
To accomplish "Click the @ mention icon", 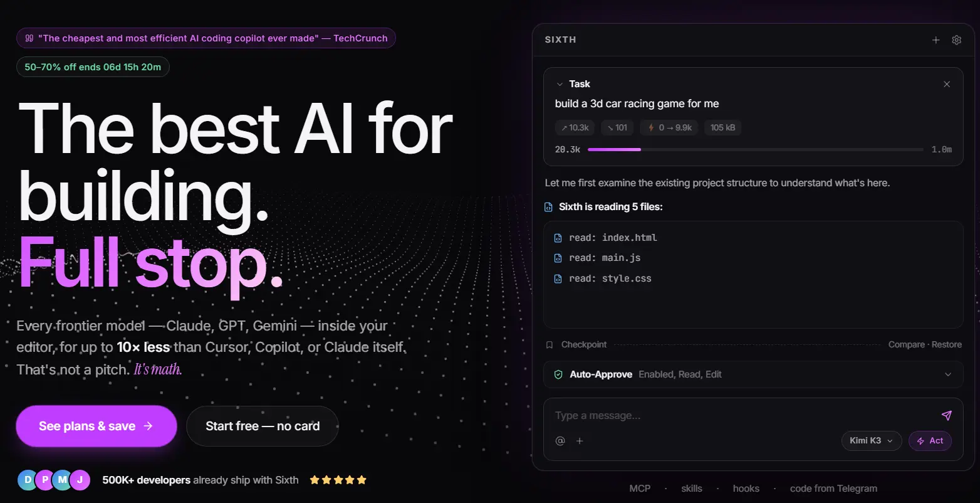I will click(560, 441).
